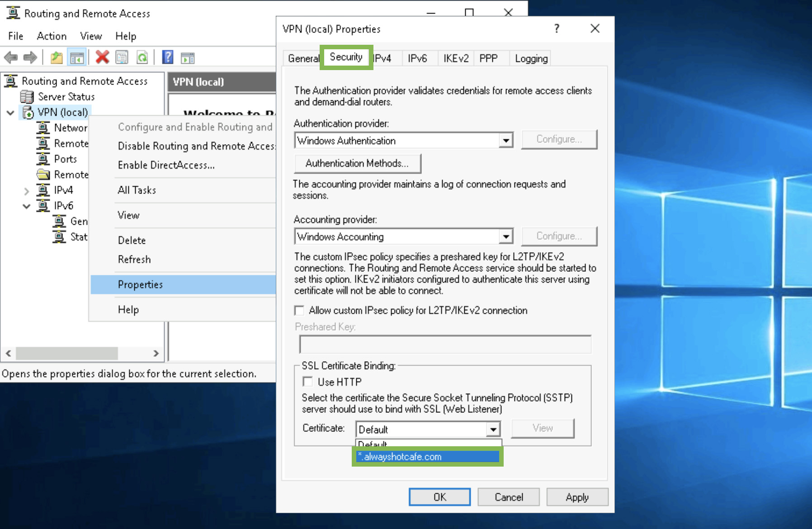The image size is (812, 529).
Task: Click the IPv6 node icon
Action: click(x=43, y=205)
